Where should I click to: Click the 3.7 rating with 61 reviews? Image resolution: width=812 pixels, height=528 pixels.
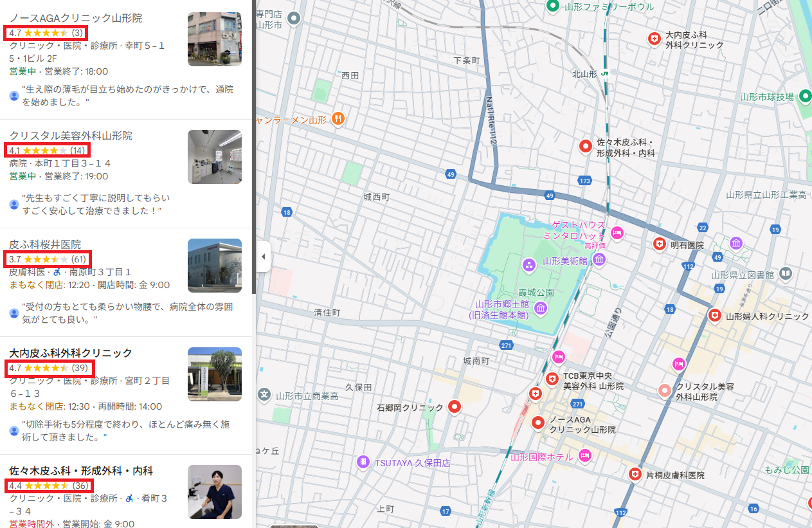pyautogui.click(x=48, y=259)
